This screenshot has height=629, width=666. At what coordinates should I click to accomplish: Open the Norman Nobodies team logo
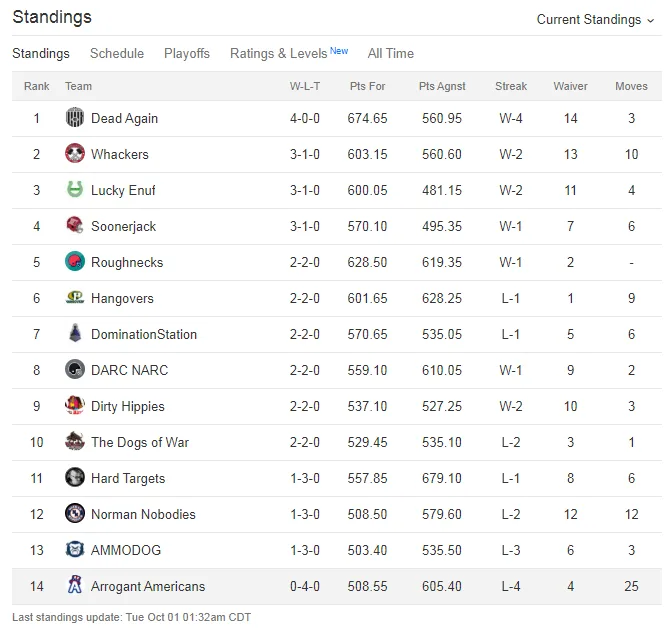(x=75, y=513)
